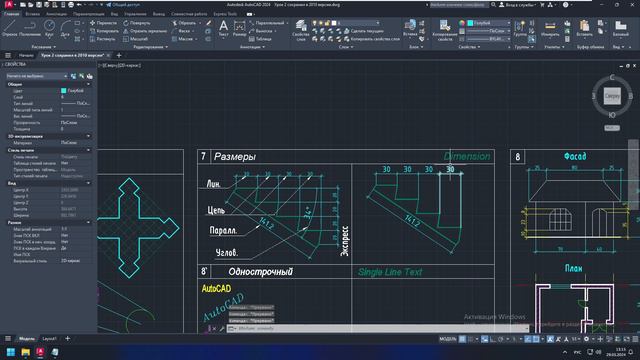Click Копировать свойства слоя button

pyautogui.click(x=371, y=39)
